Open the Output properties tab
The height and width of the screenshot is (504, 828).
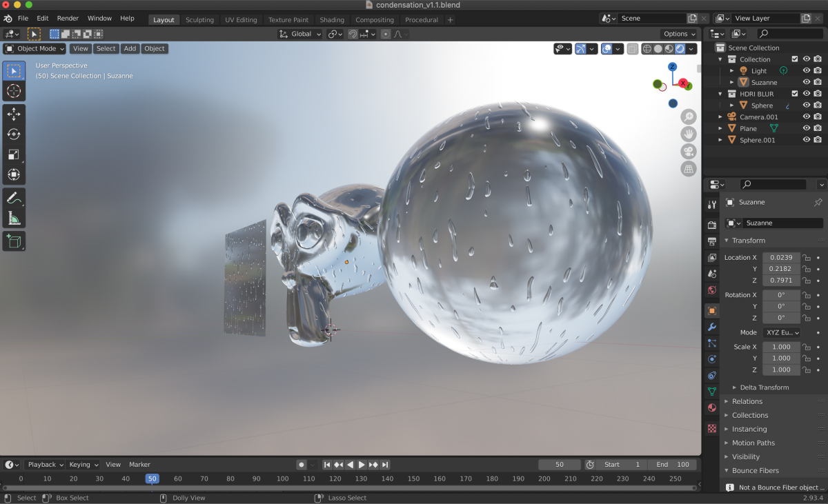coord(712,241)
